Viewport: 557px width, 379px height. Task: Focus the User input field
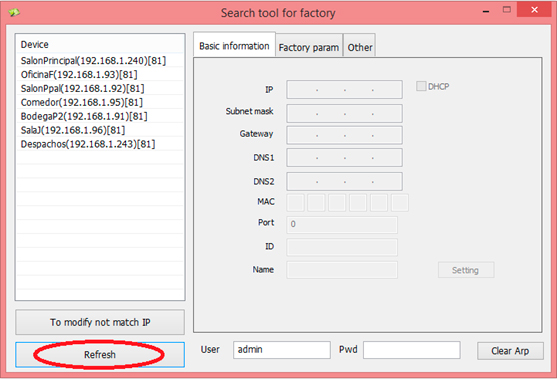tap(282, 350)
